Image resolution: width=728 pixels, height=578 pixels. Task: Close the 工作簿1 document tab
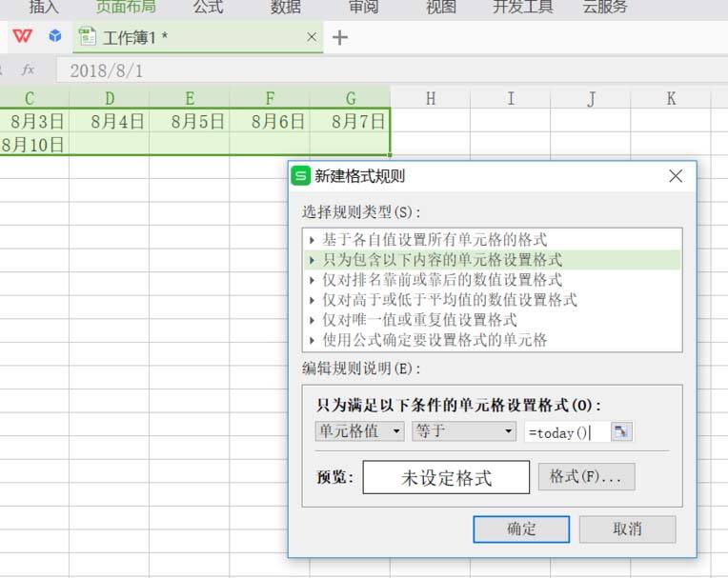(x=312, y=36)
